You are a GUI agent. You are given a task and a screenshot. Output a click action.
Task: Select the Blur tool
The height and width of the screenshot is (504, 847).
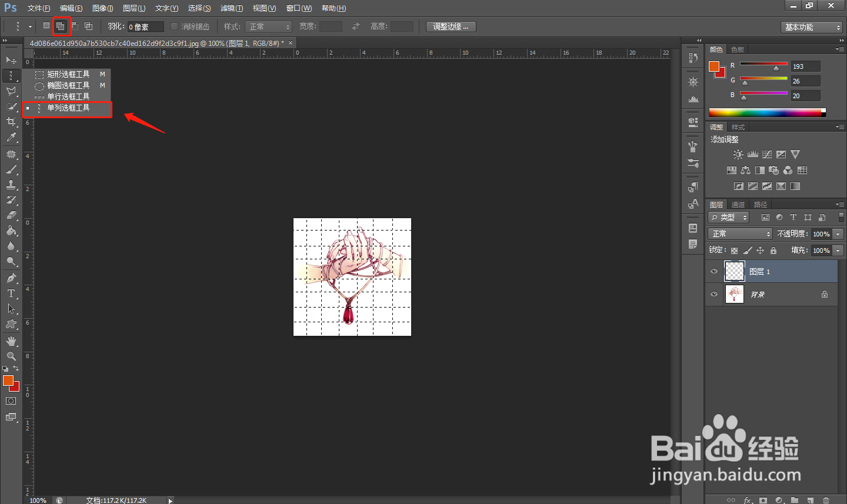coord(11,246)
